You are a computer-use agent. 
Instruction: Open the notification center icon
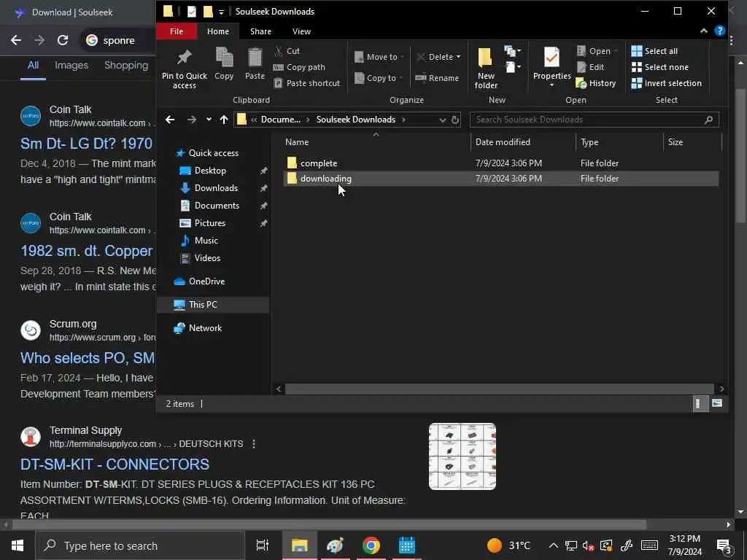(x=724, y=546)
